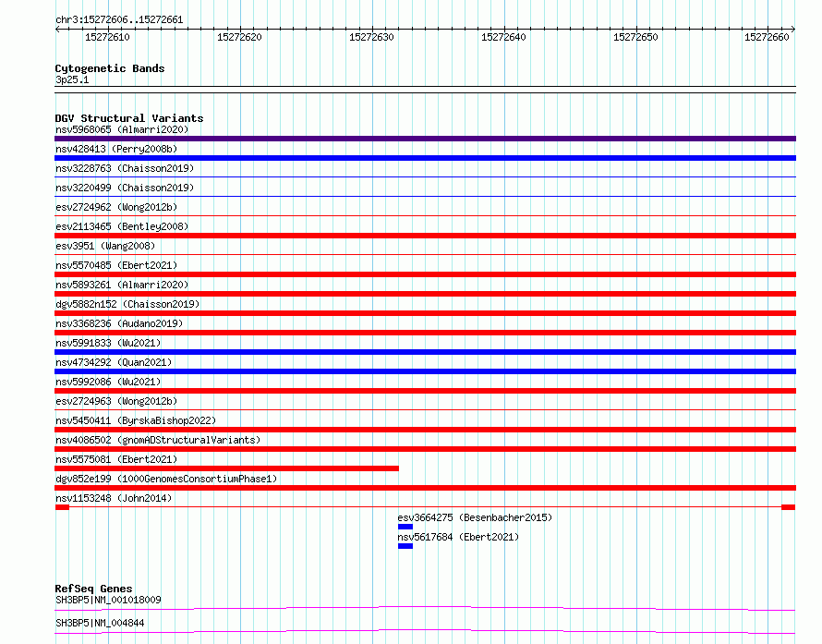Click the short red bar under nsv5575081
The height and width of the screenshot is (644, 822).
coord(226,468)
